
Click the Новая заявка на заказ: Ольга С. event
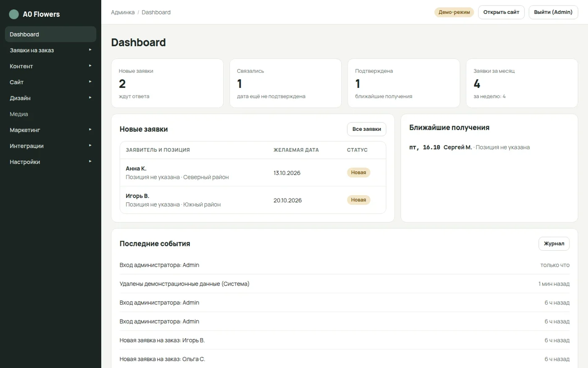[x=344, y=359]
